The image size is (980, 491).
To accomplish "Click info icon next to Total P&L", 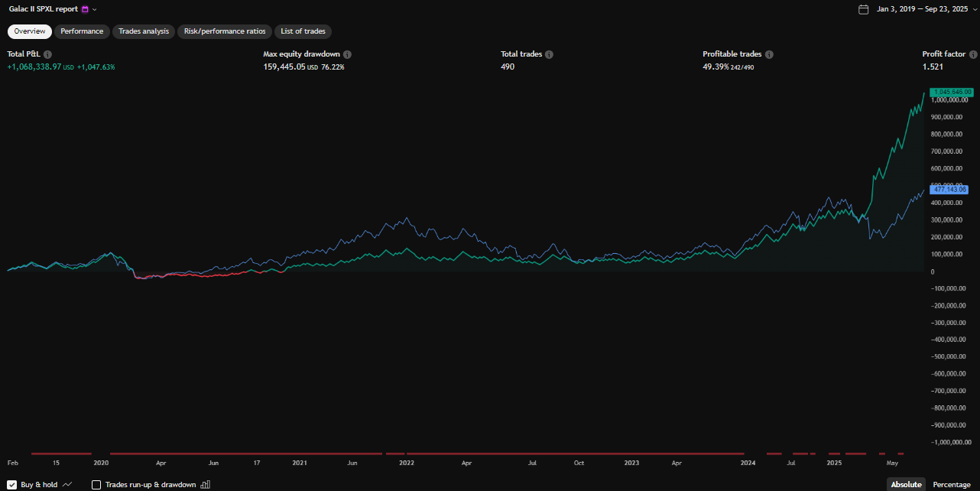I will pyautogui.click(x=47, y=55).
